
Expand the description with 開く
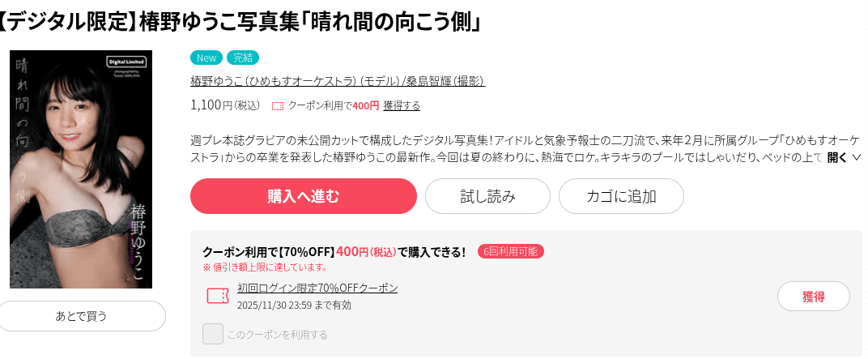click(836, 157)
